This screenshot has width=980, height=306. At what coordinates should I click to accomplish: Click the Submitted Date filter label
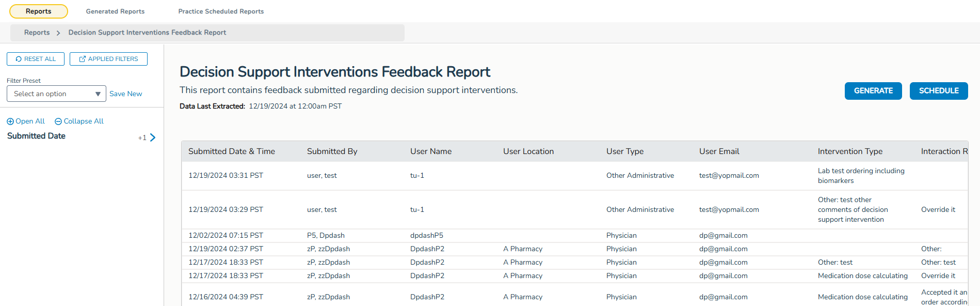(x=36, y=136)
